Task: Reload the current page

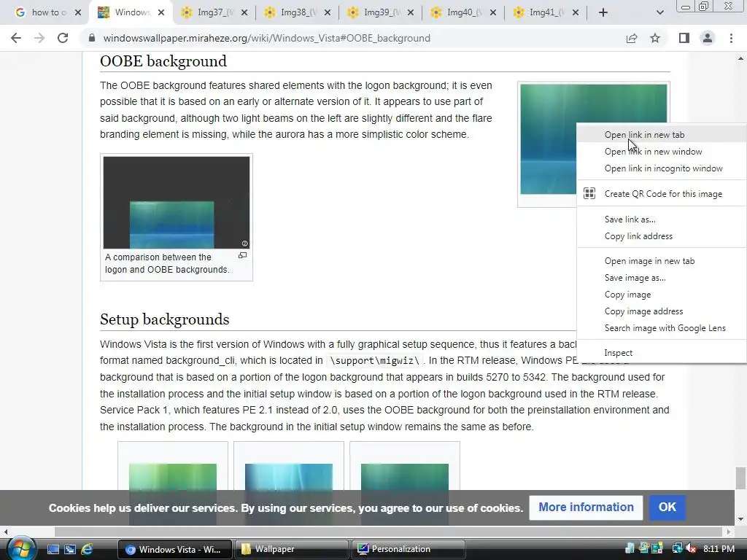Action: tap(63, 38)
